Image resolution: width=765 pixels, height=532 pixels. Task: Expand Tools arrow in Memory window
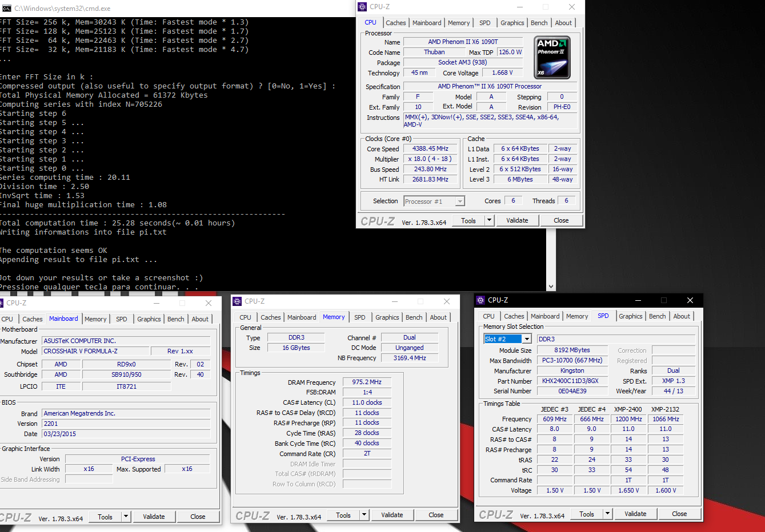[x=364, y=515]
